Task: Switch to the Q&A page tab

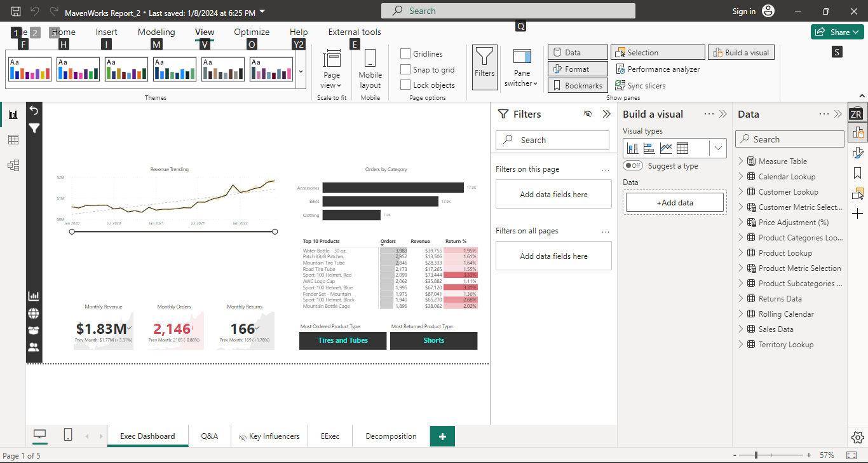Action: tap(210, 436)
